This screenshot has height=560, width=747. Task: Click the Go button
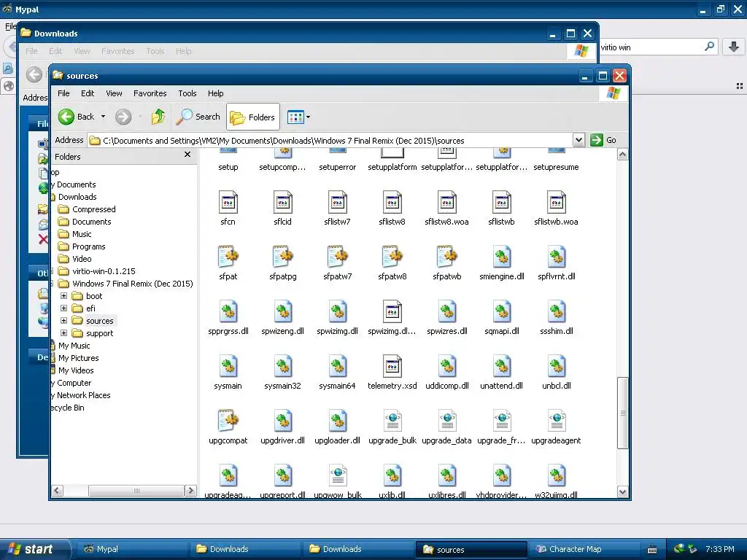pos(603,140)
